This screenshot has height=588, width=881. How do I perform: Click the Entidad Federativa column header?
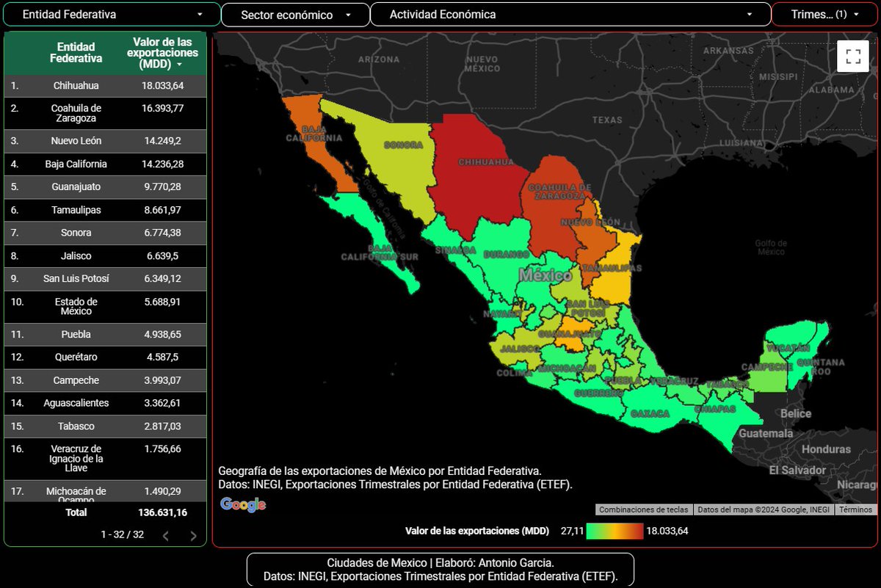(76, 53)
